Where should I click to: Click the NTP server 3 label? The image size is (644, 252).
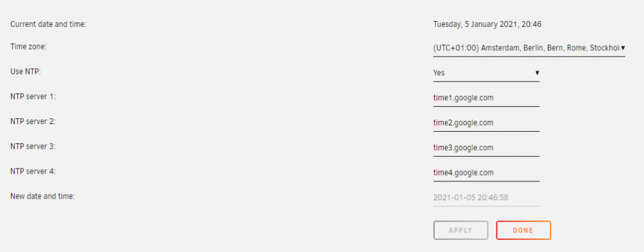(33, 147)
